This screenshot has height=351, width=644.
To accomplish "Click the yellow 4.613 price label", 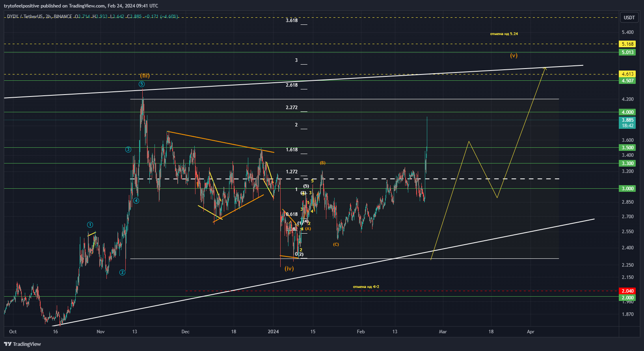I will (x=627, y=74).
